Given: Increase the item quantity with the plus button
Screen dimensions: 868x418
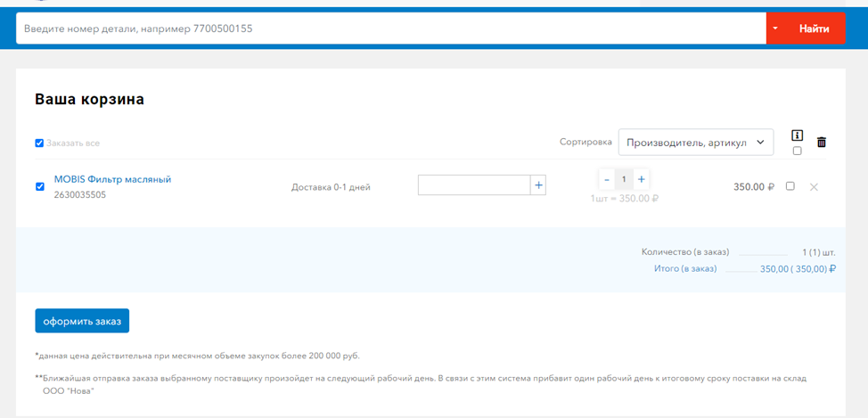Looking at the screenshot, I should click(641, 179).
